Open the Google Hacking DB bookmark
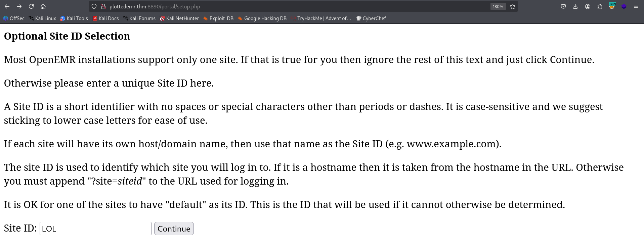The width and height of the screenshot is (644, 247). pyautogui.click(x=262, y=18)
